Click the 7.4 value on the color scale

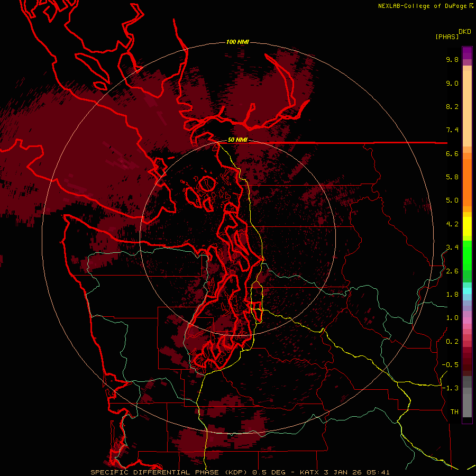point(452,130)
